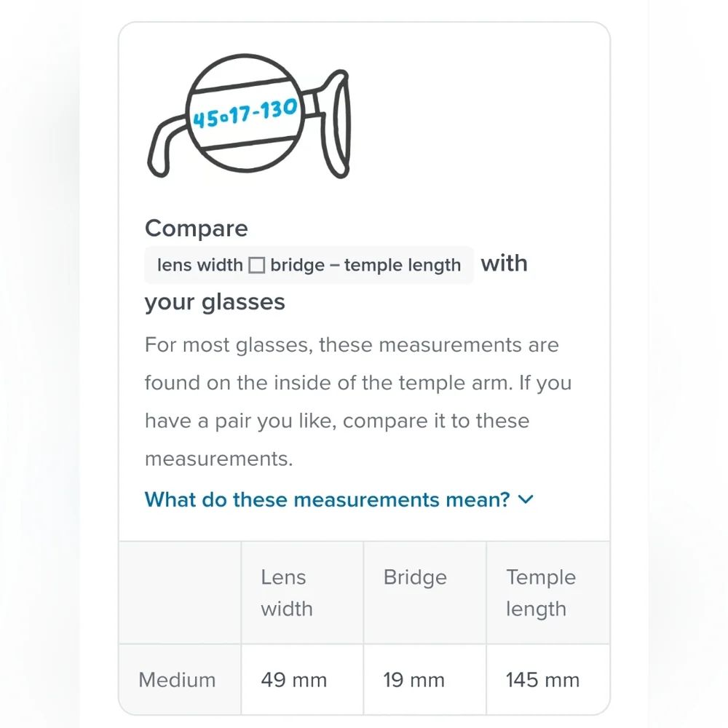Click the 49 mm lens width cell
728x728 pixels.
294,680
